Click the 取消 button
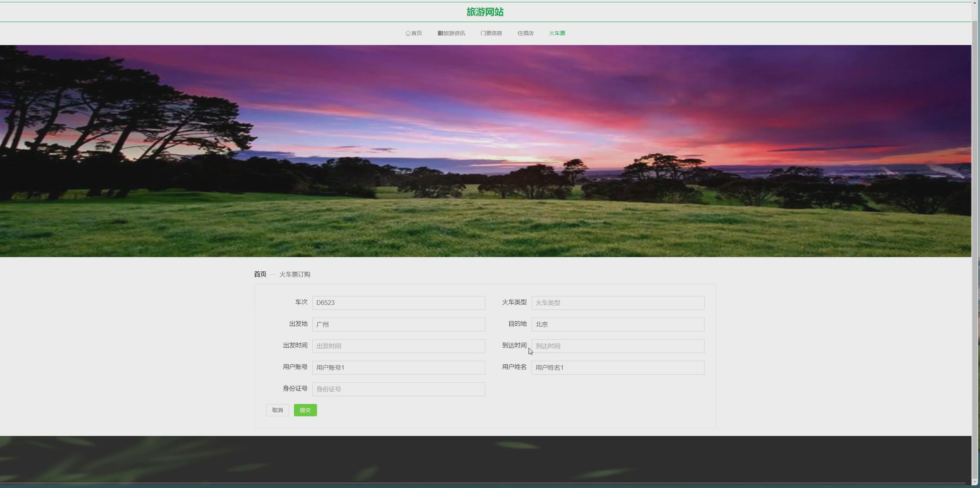This screenshot has height=488, width=980. pos(277,410)
